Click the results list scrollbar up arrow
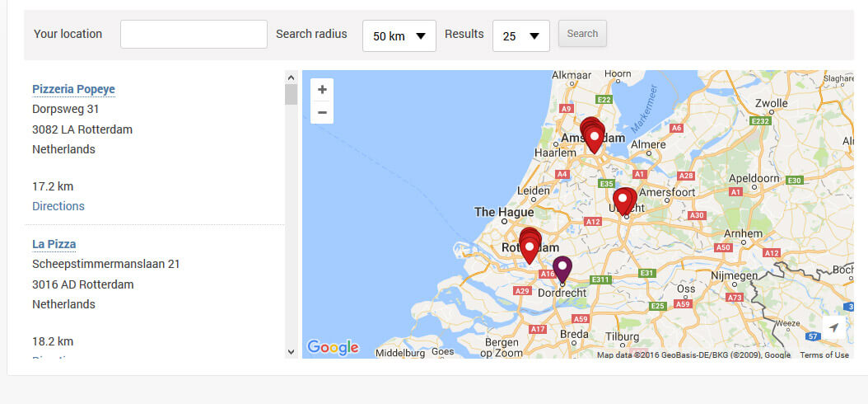Screen dimensions: 868x404 [292, 77]
